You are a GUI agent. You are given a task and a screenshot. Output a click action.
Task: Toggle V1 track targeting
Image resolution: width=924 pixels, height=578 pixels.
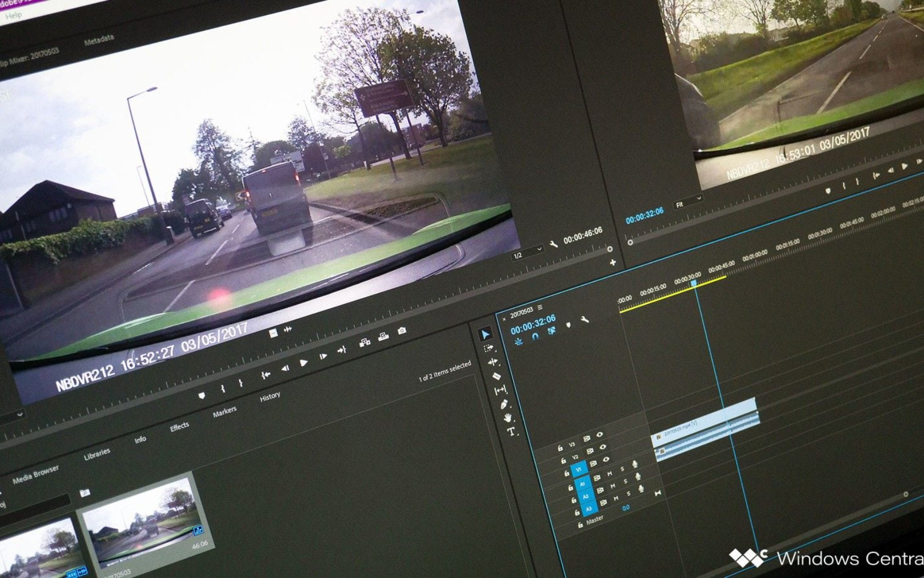(x=578, y=469)
